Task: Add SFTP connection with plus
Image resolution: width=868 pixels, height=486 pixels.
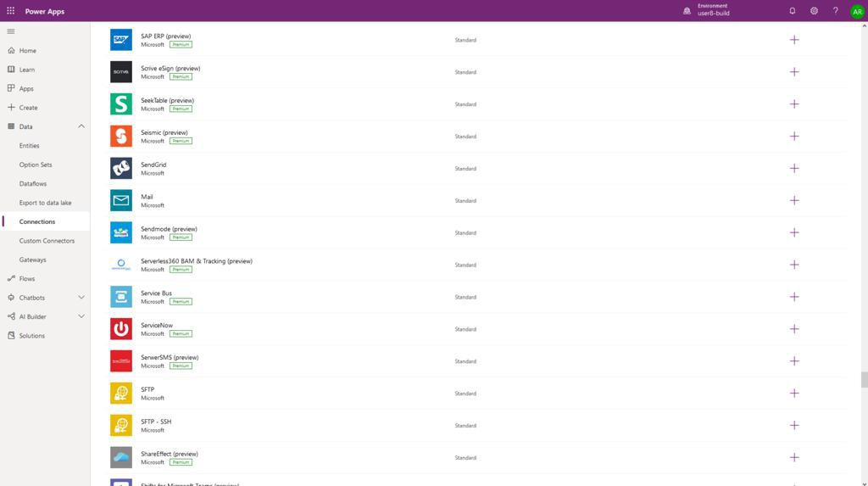Action: click(793, 394)
